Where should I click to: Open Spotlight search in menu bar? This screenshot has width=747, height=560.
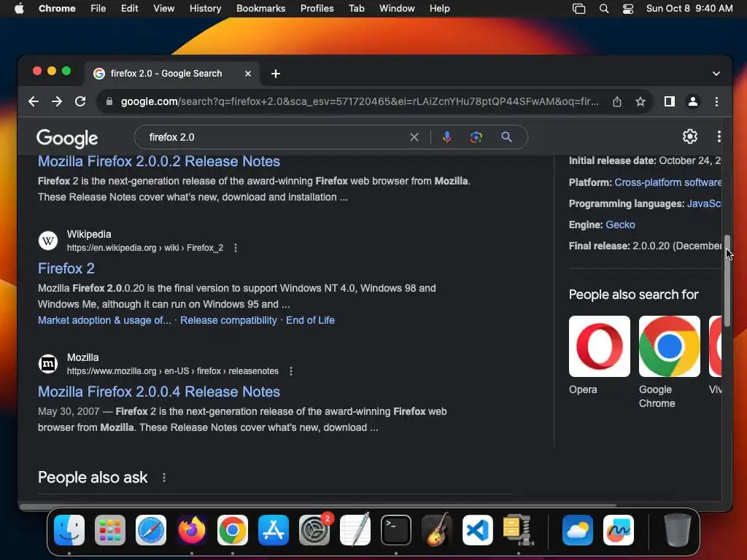point(603,9)
